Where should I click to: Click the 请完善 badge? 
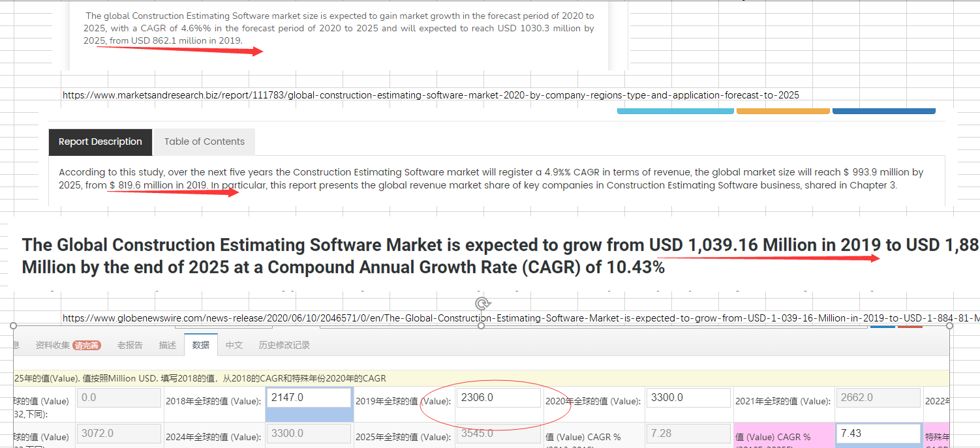[87, 346]
